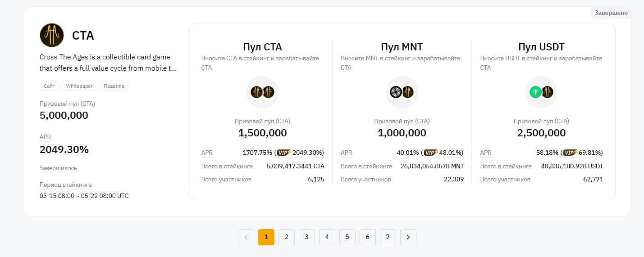This screenshot has height=257, width=644.
Task: Go to the previous page arrow
Action: coord(246,237)
